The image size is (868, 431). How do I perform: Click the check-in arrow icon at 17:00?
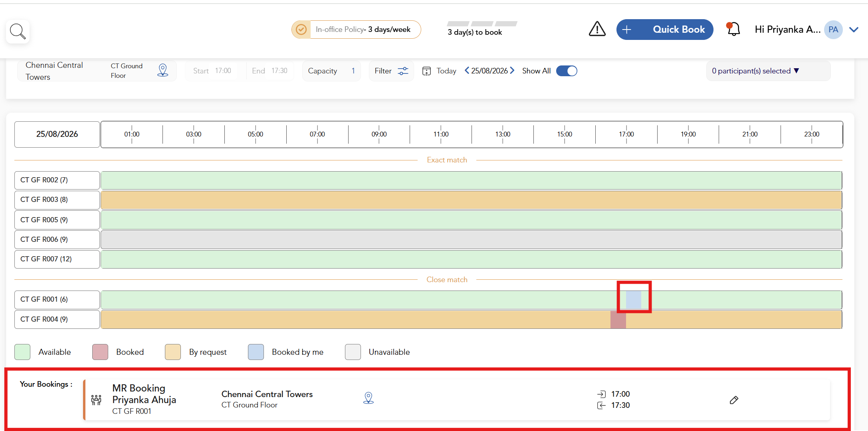601,394
